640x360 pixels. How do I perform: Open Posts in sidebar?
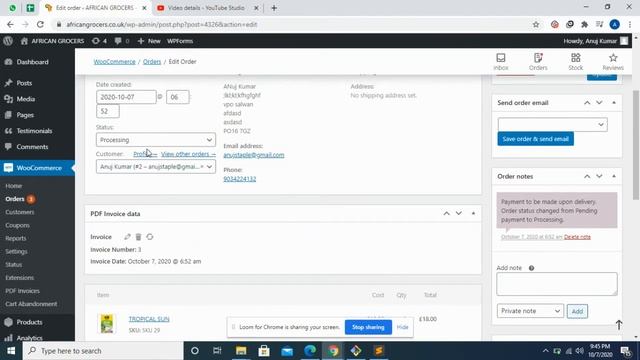click(24, 83)
